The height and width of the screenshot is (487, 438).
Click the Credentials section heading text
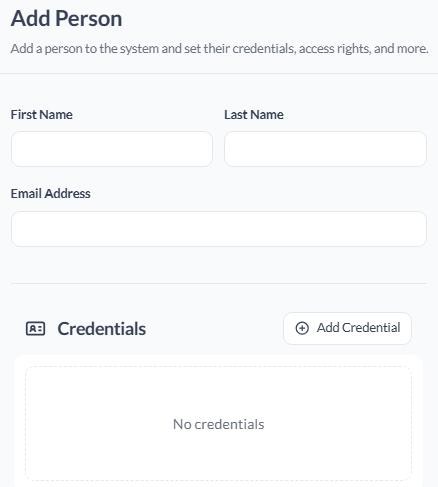pos(102,329)
